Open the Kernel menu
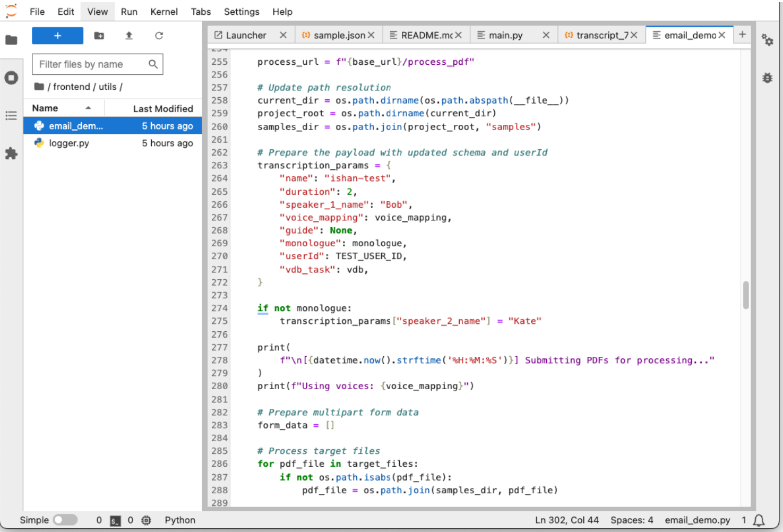This screenshot has width=783, height=532. pyautogui.click(x=164, y=12)
